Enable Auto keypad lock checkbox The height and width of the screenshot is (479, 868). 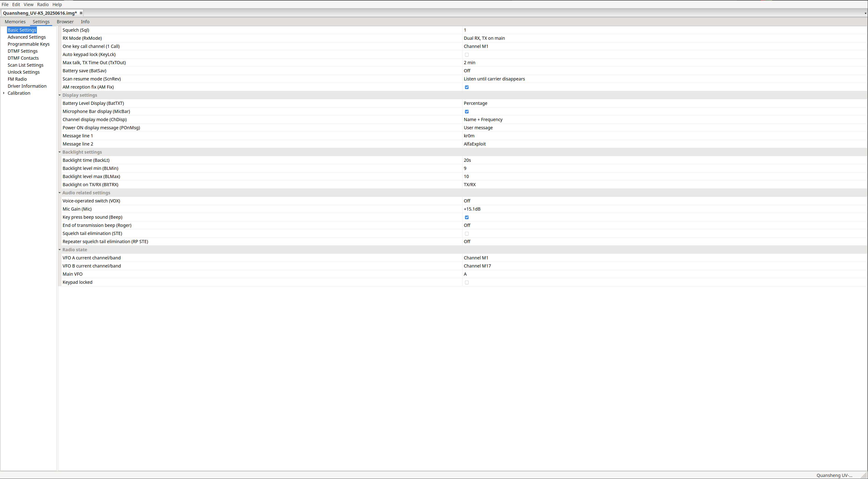[467, 54]
